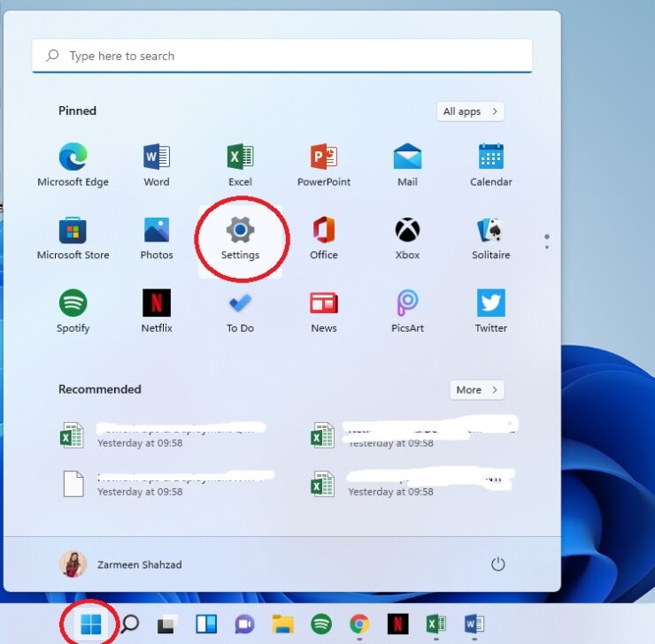Open bottom-right recommended Excel file

[x=412, y=484]
